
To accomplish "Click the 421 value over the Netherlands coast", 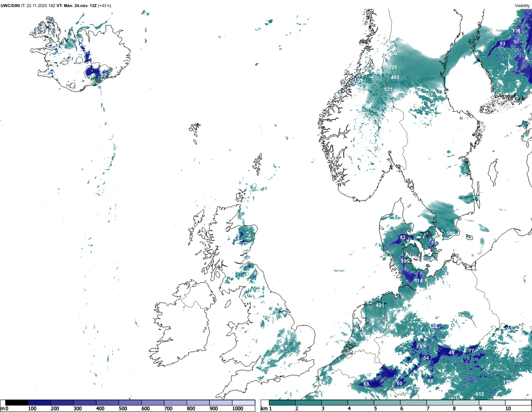I will point(380,305).
